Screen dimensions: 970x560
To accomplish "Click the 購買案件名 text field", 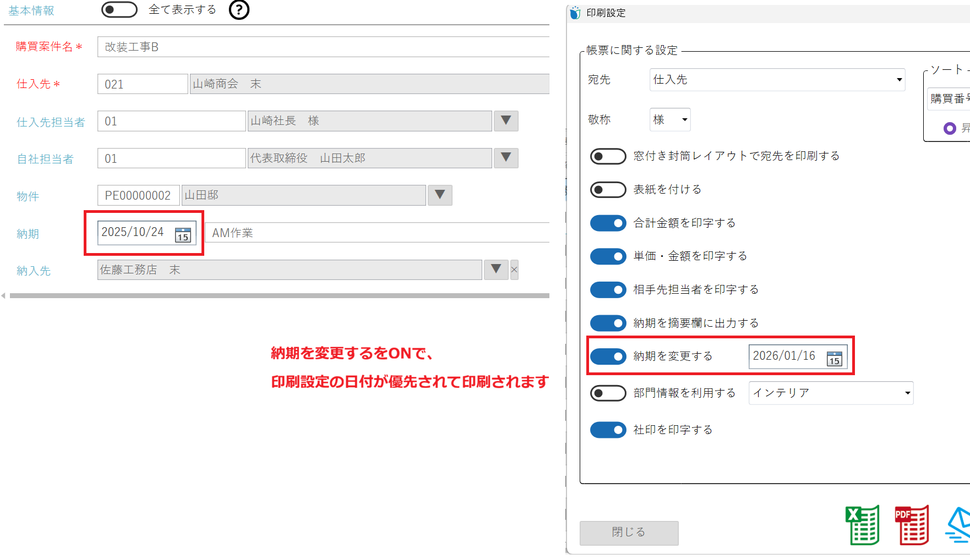I will point(323,47).
